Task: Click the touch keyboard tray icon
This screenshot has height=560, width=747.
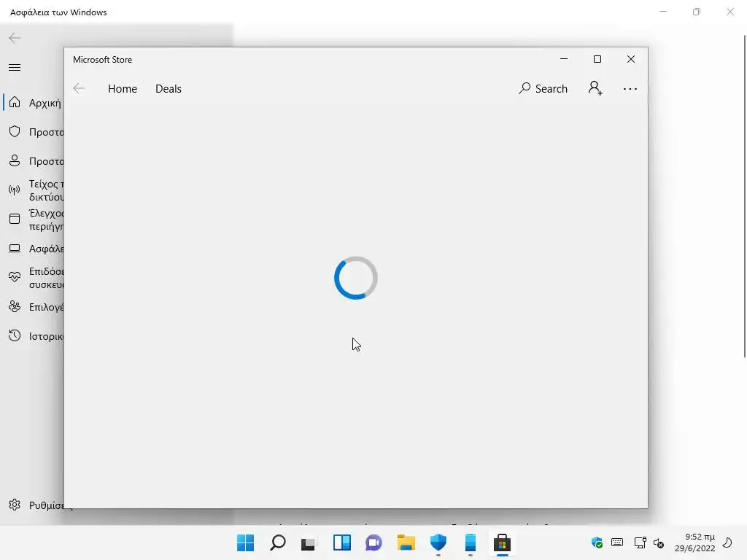Action: pyautogui.click(x=617, y=542)
